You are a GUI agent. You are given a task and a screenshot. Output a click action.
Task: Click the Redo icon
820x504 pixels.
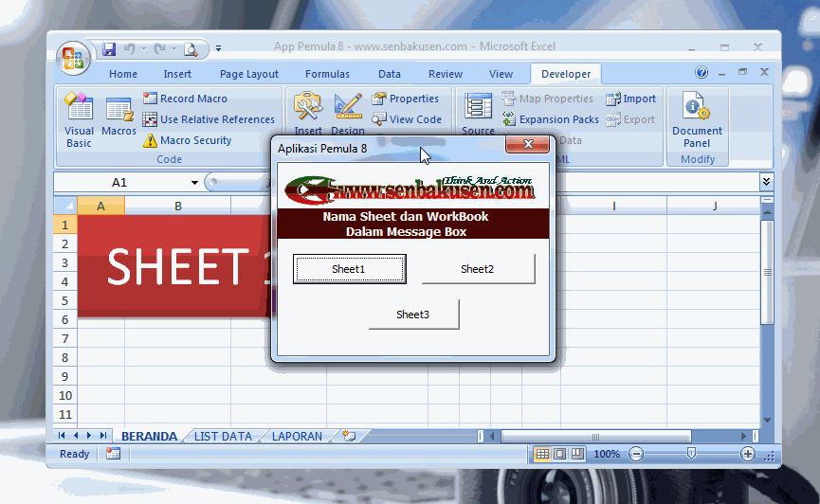pos(159,49)
